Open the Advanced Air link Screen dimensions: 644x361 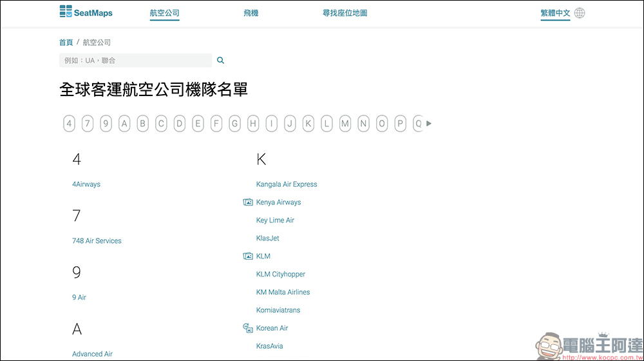click(92, 354)
